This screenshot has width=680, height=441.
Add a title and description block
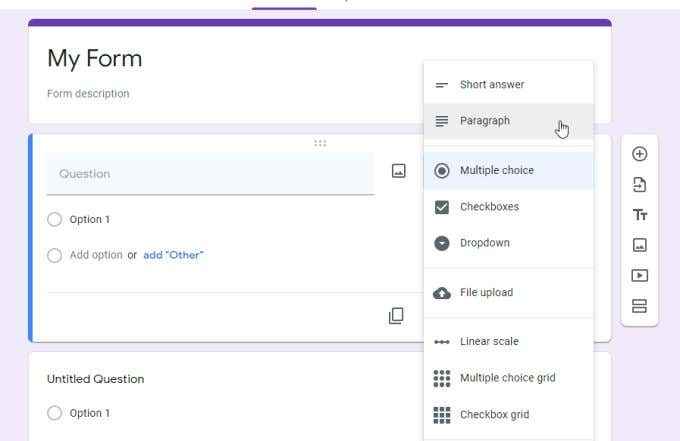[x=640, y=215]
